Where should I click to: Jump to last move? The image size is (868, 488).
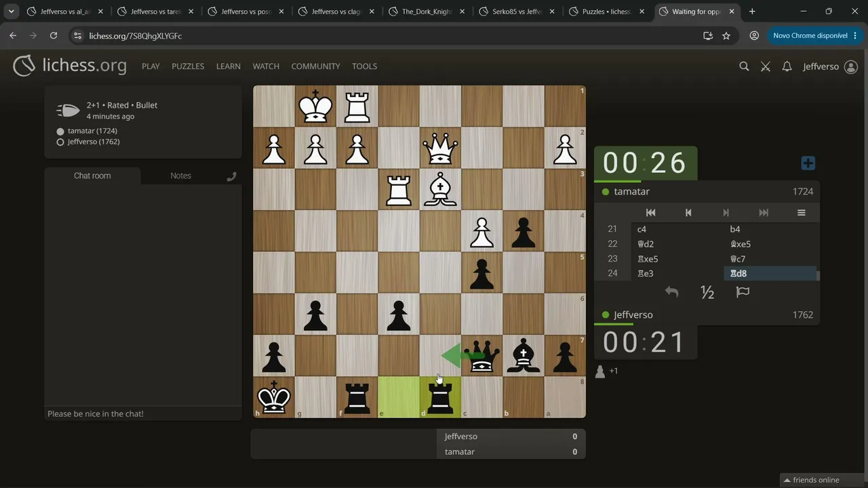[x=764, y=213]
